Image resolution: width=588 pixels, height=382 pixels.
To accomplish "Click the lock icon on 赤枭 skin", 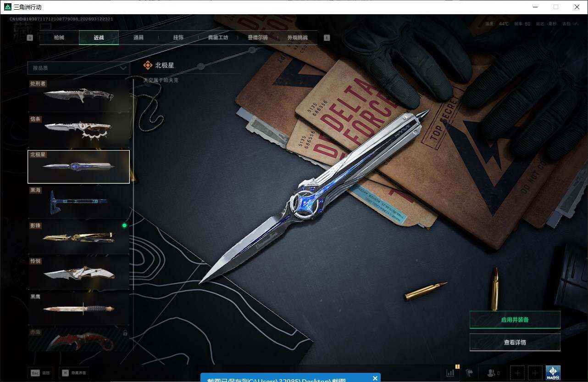I will point(125,332).
